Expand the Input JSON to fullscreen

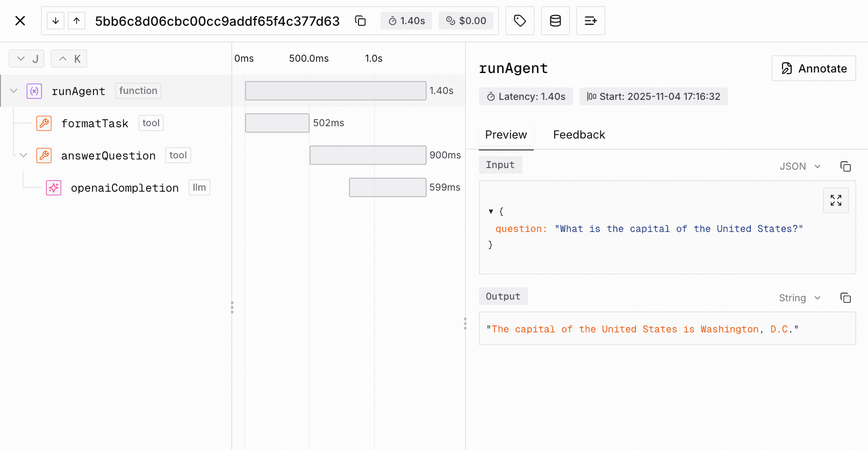(x=836, y=200)
